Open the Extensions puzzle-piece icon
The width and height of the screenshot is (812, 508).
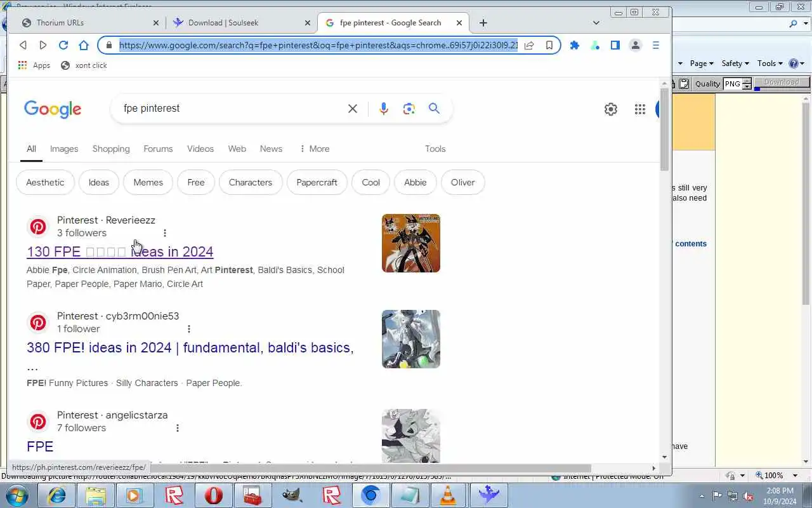click(575, 45)
